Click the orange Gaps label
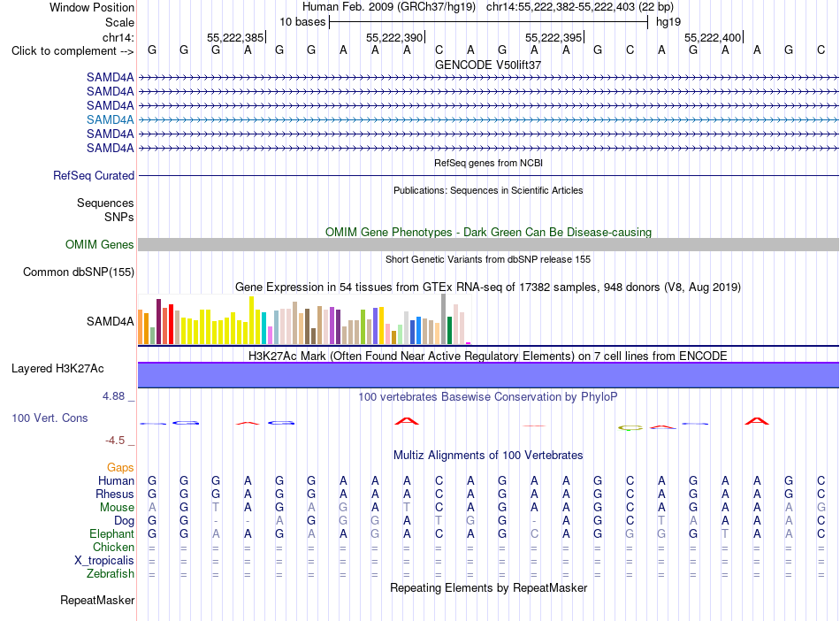The width and height of the screenshot is (840, 621). [x=120, y=468]
